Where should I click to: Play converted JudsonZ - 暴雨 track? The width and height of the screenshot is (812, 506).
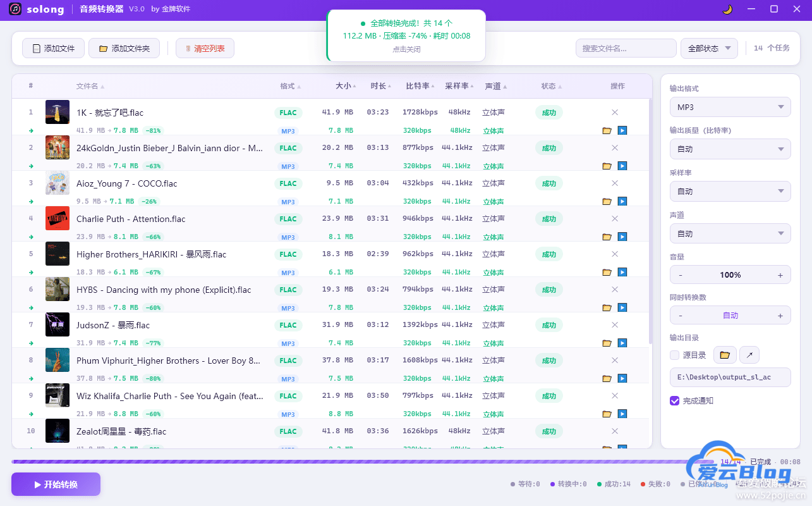622,343
